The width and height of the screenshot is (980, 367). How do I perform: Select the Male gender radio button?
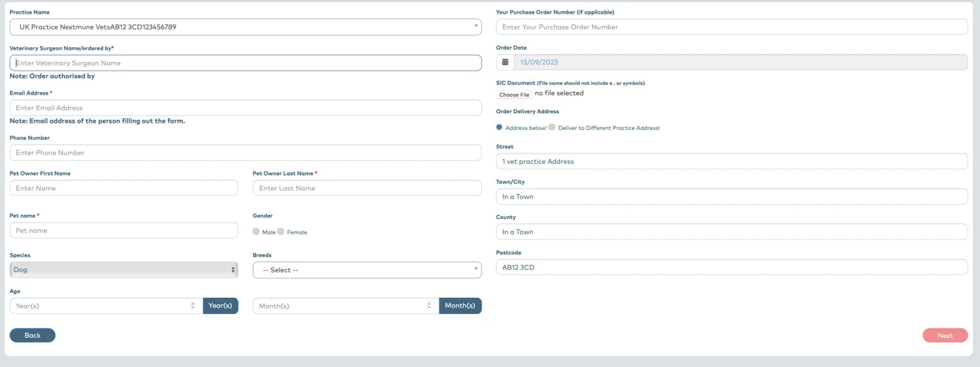coord(256,231)
